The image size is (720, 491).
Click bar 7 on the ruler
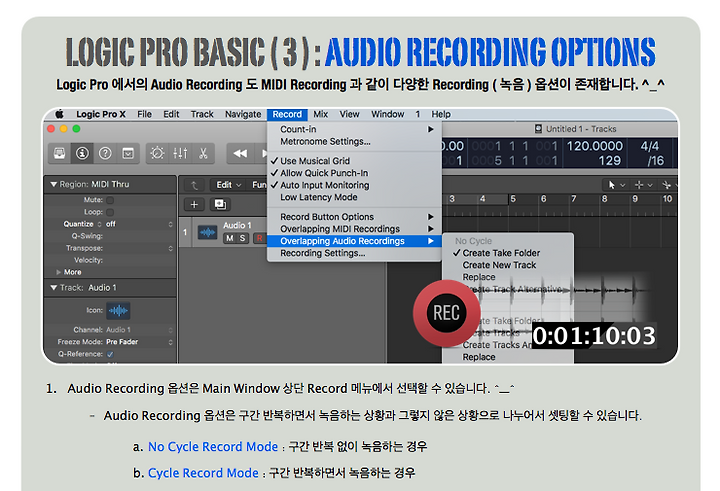click(x=574, y=199)
